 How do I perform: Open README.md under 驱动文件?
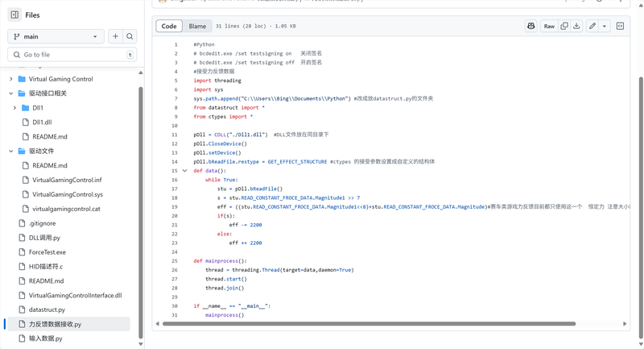click(50, 165)
